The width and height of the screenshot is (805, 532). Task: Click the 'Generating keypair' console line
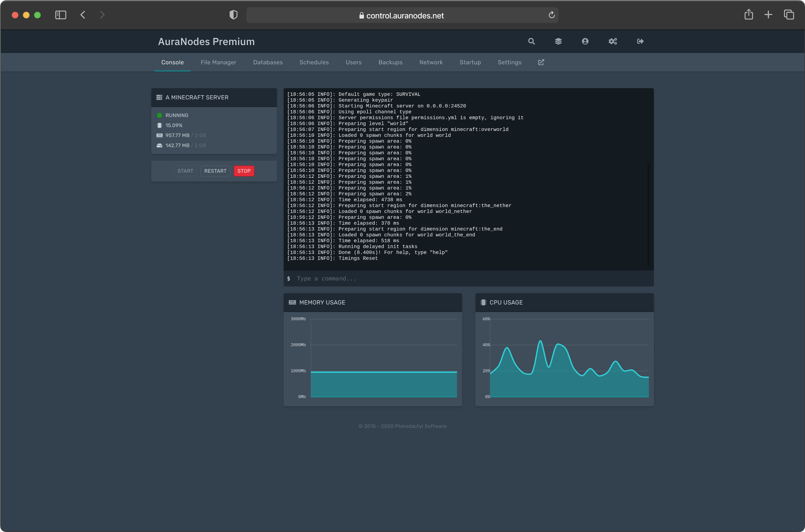point(340,100)
